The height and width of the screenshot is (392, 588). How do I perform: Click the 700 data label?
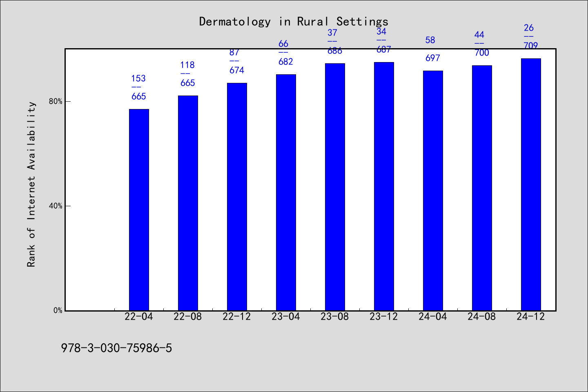482,53
